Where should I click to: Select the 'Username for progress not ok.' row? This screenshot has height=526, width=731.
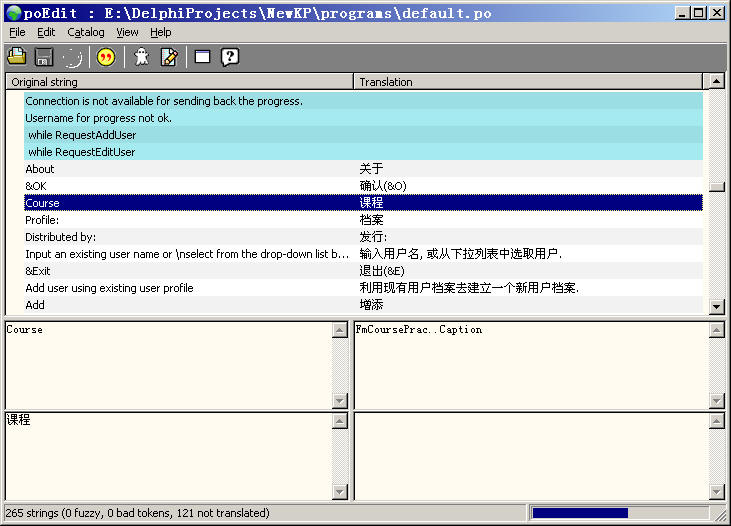[363, 118]
